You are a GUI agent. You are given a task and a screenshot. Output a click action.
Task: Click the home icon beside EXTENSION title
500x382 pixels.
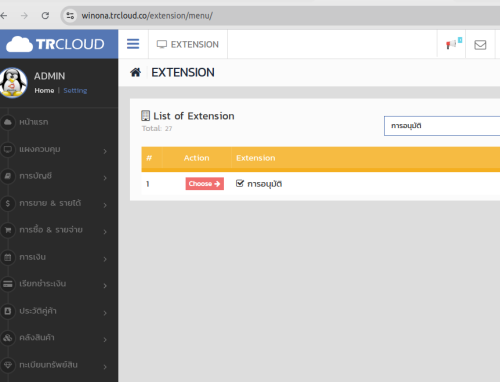pos(135,72)
